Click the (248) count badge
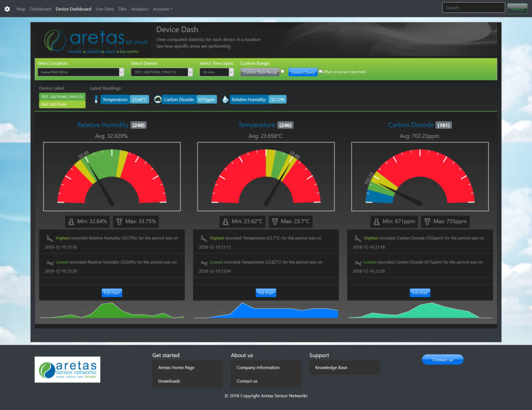The width and height of the screenshot is (532, 410). click(x=138, y=126)
